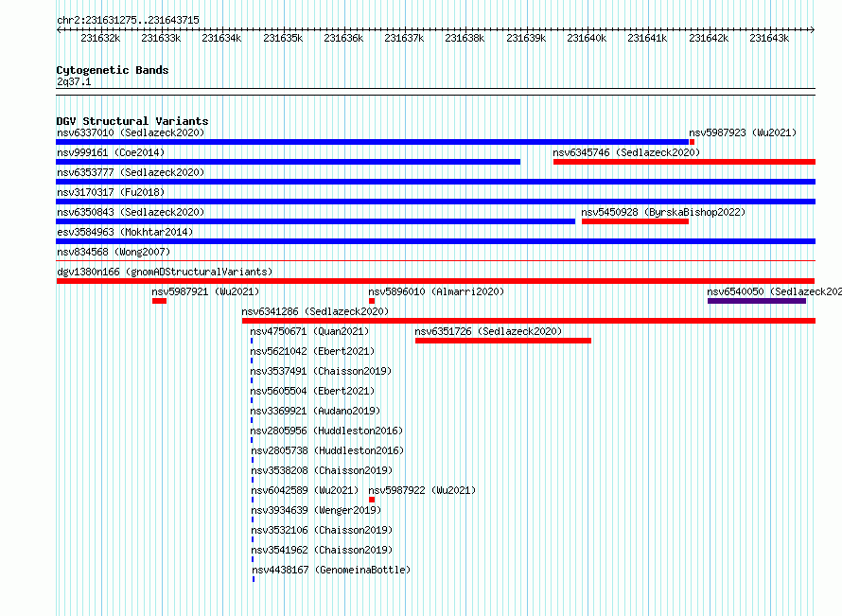Image resolution: width=842 pixels, height=616 pixels.
Task: Click nsv5987922 (Wu2021) label
Action: pos(422,490)
